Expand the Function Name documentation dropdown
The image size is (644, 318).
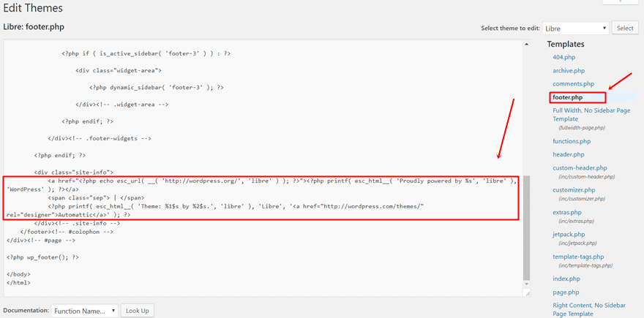(x=84, y=311)
